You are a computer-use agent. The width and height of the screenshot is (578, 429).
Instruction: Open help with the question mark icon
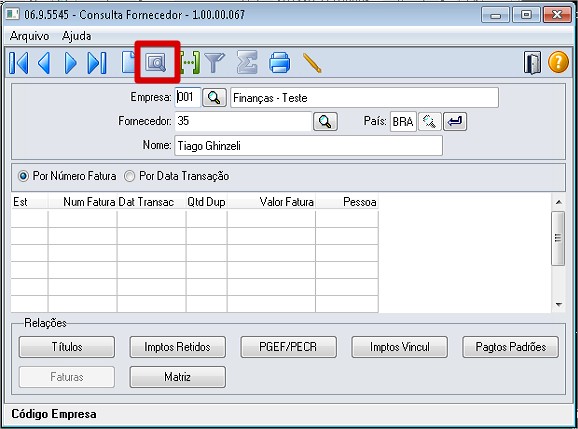pos(558,62)
